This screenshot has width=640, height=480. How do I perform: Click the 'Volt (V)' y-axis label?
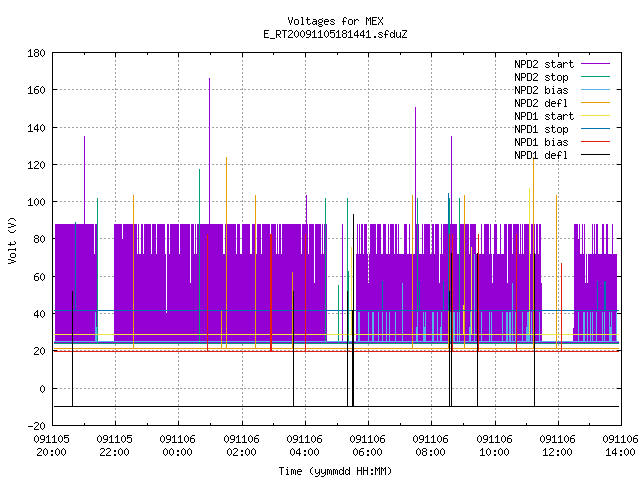12,240
